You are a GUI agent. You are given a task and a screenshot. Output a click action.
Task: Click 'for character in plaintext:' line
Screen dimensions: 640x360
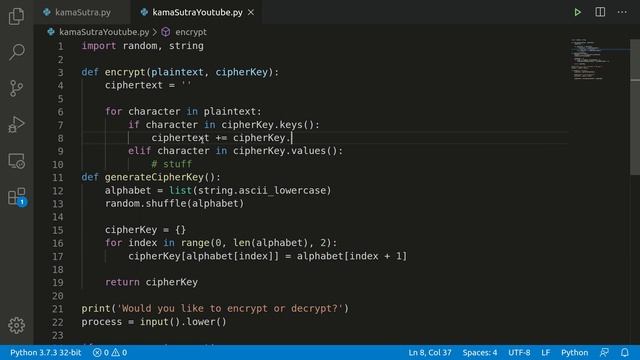pos(183,111)
